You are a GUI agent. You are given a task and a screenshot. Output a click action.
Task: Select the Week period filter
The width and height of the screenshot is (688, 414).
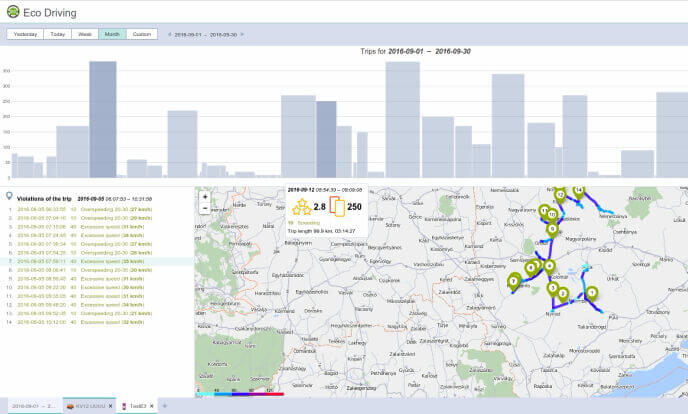coord(85,34)
